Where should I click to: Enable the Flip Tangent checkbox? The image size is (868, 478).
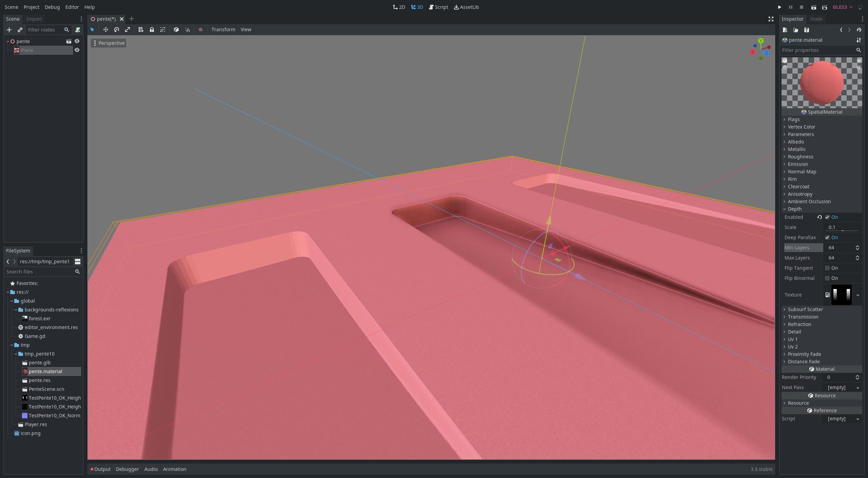point(827,268)
